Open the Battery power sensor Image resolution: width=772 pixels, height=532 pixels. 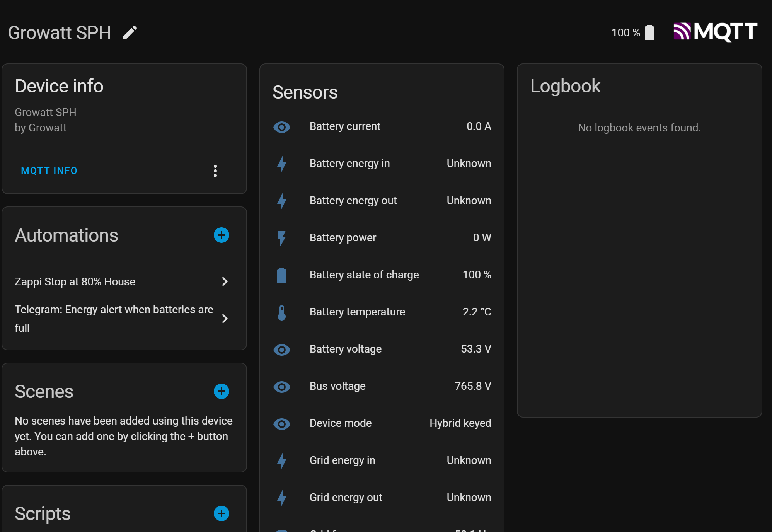click(x=382, y=238)
